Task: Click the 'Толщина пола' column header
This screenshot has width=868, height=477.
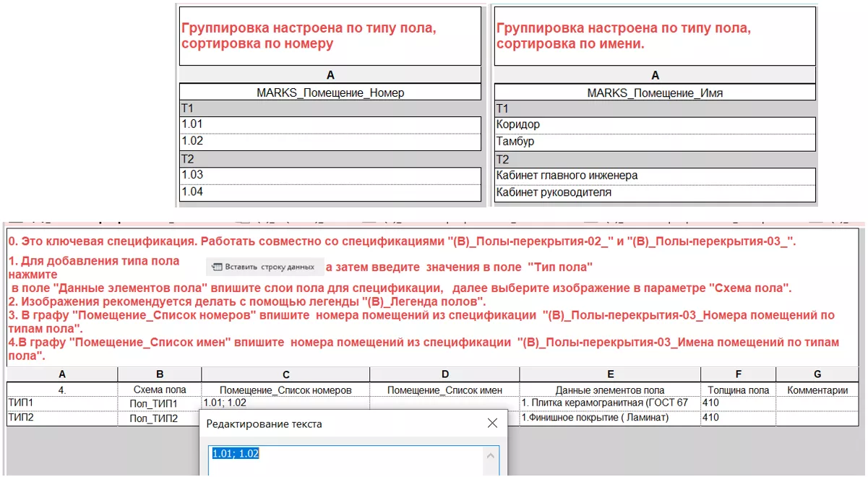Action: tap(737, 390)
